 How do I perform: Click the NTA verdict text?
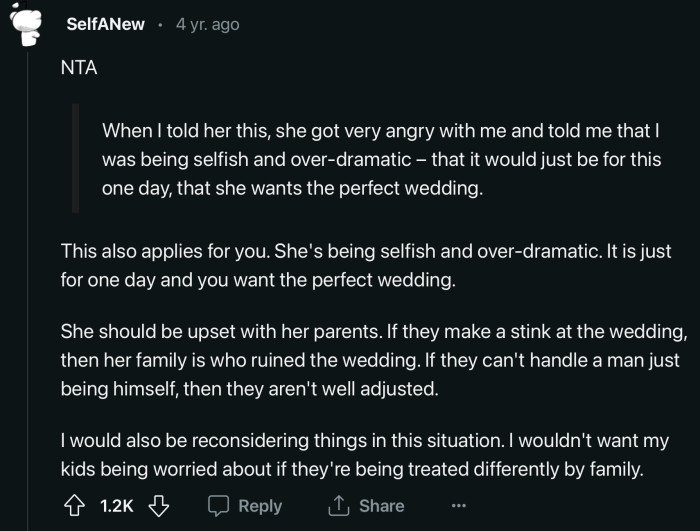click(x=77, y=74)
